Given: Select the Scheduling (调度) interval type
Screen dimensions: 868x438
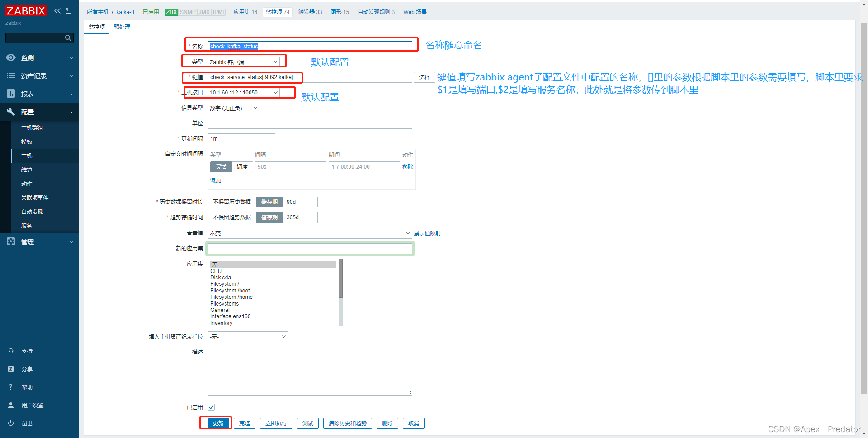Looking at the screenshot, I should 242,167.
